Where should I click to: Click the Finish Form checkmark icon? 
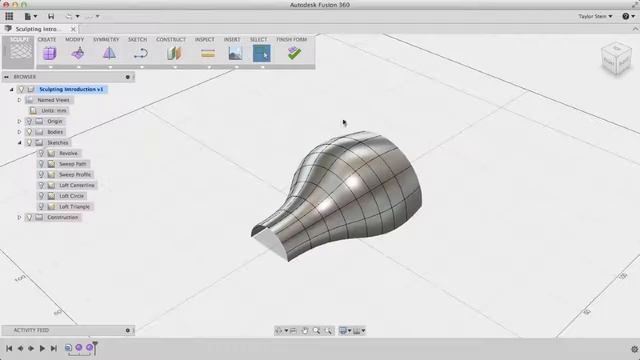[294, 53]
